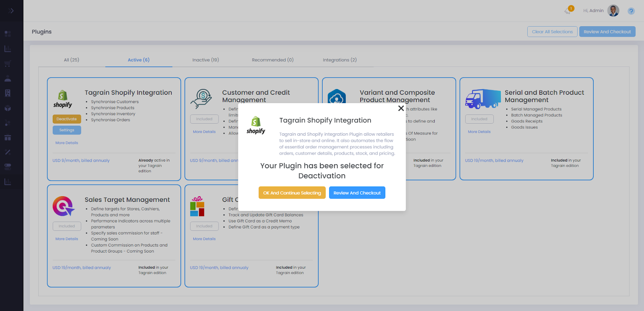Open the percent discount icon in sidebar
Viewport: 644px width, 311px height.
tap(8, 152)
